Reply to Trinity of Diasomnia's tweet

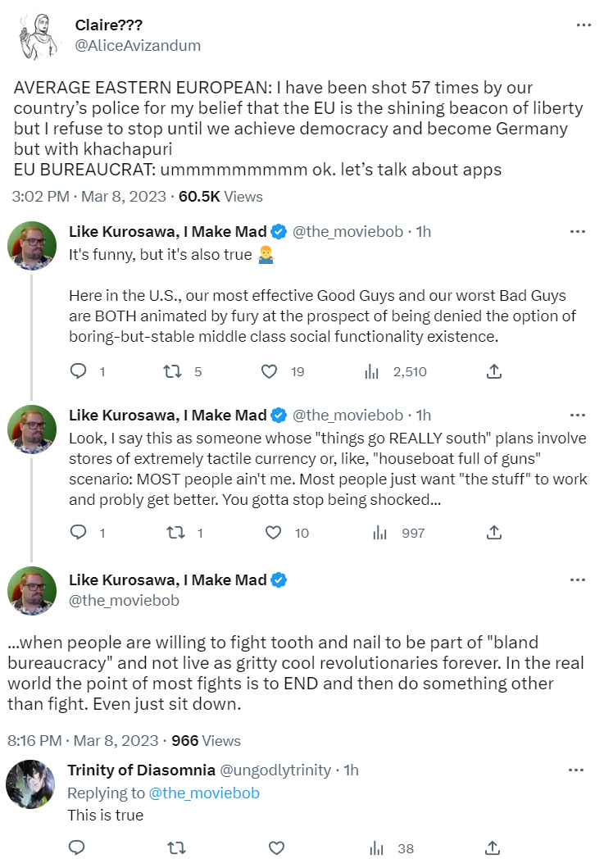click(78, 848)
